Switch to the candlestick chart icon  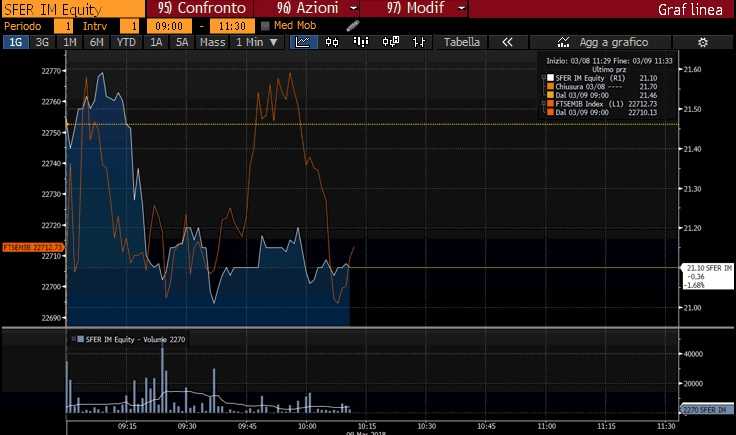point(332,42)
